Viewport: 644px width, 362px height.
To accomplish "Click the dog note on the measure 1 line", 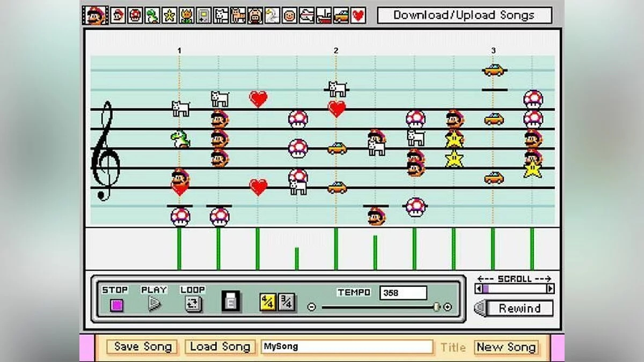I will tap(180, 108).
